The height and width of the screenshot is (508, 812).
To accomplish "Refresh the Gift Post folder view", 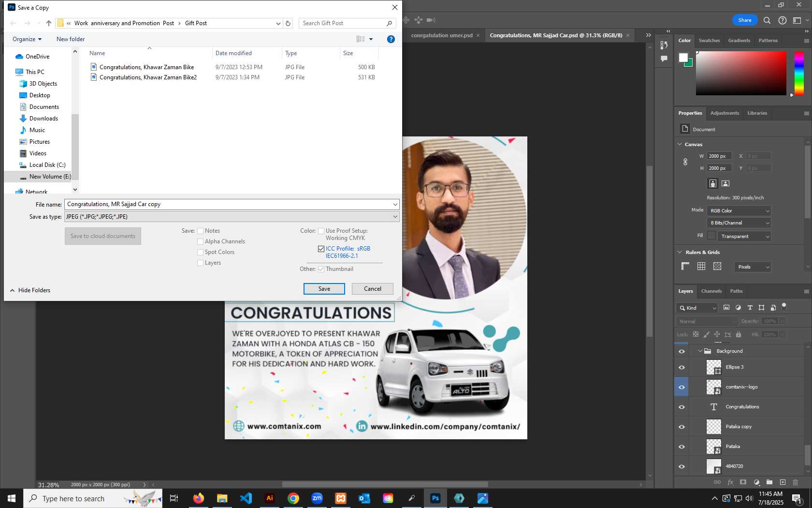I will 288,23.
